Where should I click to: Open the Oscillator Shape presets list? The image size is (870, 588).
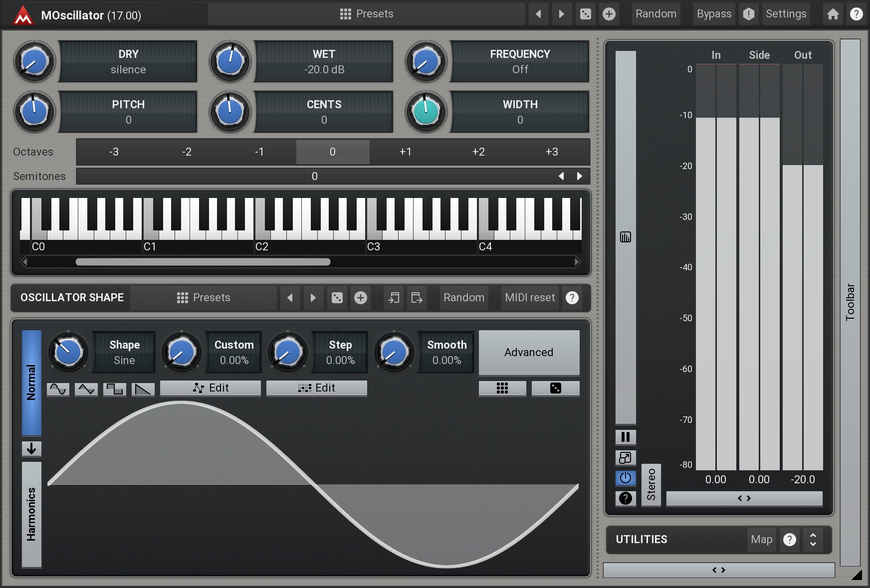(204, 298)
